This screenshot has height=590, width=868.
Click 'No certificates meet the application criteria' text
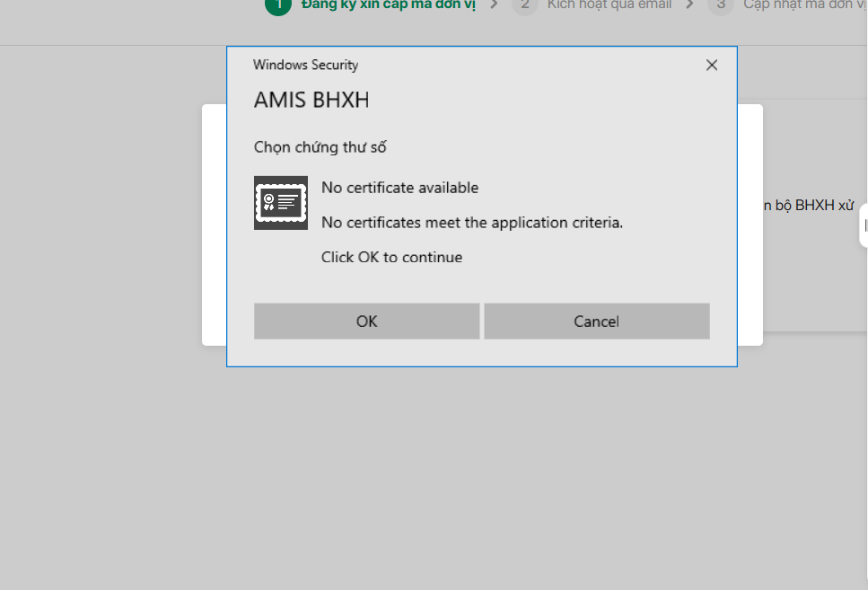[x=471, y=223]
